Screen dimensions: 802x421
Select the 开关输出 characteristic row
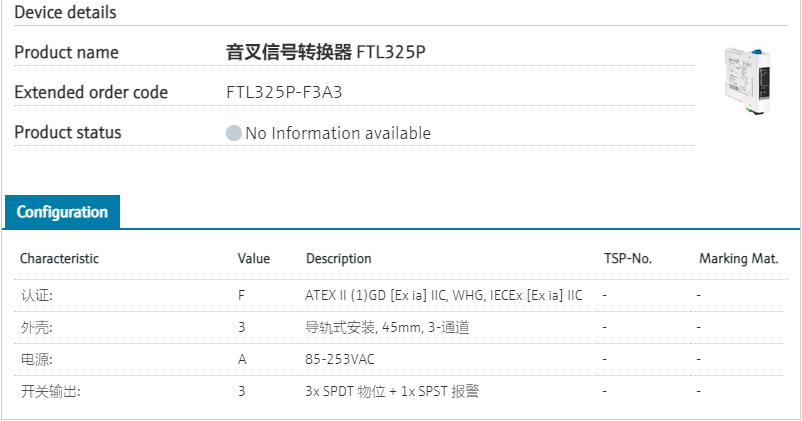(50, 391)
